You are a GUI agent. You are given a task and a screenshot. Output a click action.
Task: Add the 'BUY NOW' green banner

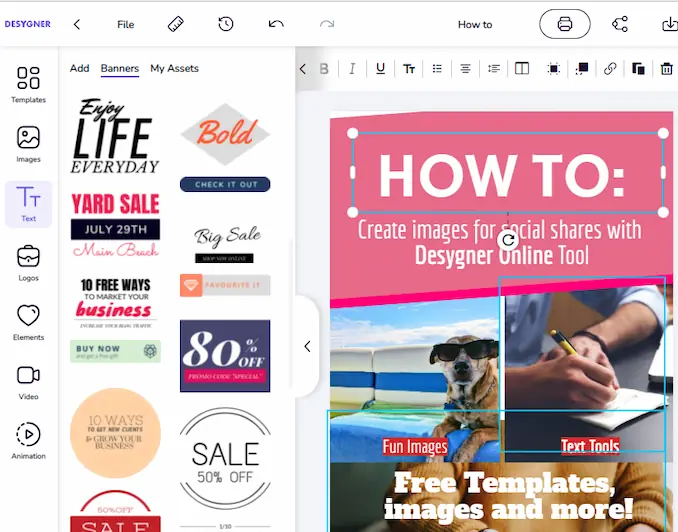(x=115, y=351)
